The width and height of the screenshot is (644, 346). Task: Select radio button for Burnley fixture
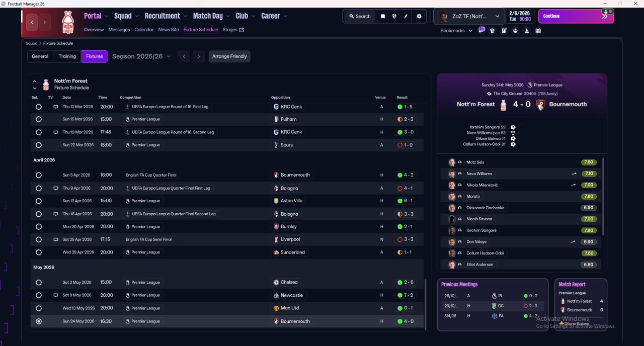click(39, 227)
